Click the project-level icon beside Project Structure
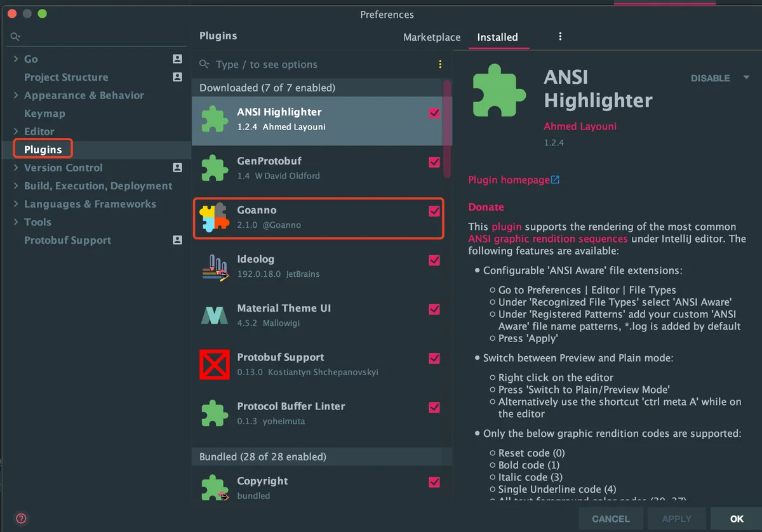 (x=177, y=77)
